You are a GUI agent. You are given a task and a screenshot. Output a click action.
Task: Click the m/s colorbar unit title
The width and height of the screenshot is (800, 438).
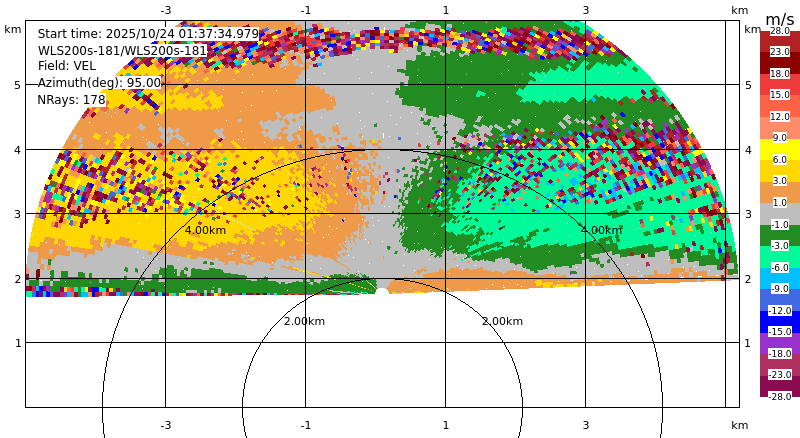[780, 19]
